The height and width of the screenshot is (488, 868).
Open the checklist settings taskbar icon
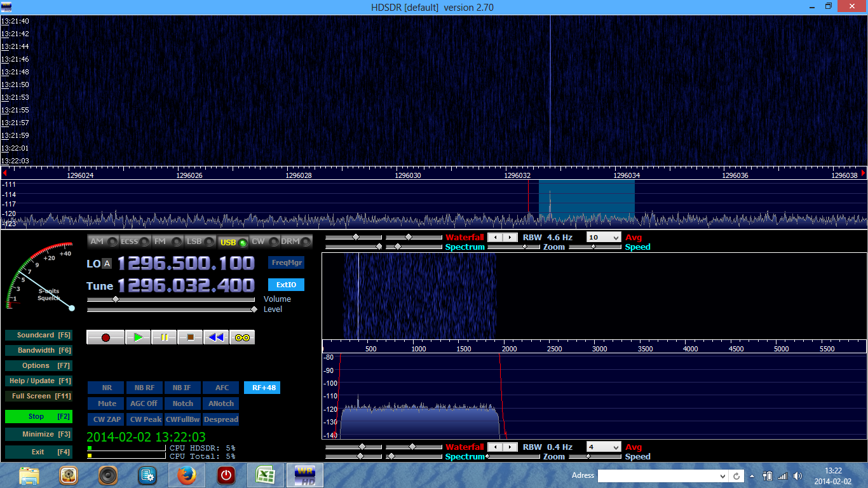[x=147, y=475]
